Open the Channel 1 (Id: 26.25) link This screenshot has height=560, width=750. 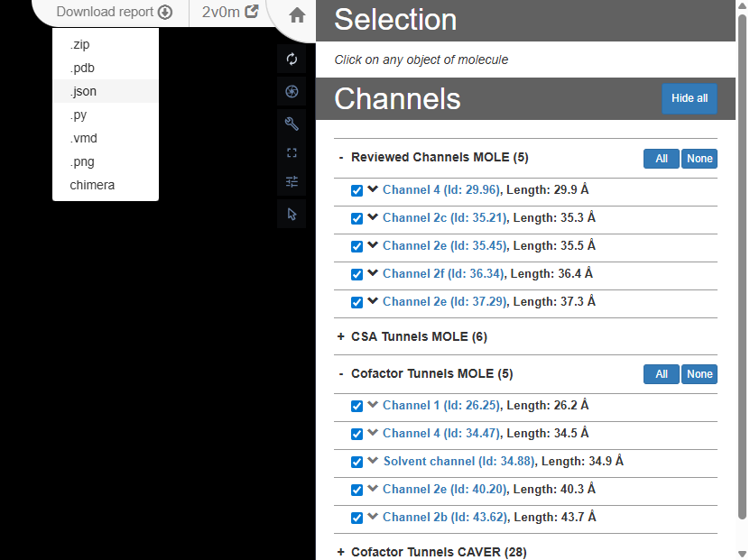pyautogui.click(x=440, y=406)
